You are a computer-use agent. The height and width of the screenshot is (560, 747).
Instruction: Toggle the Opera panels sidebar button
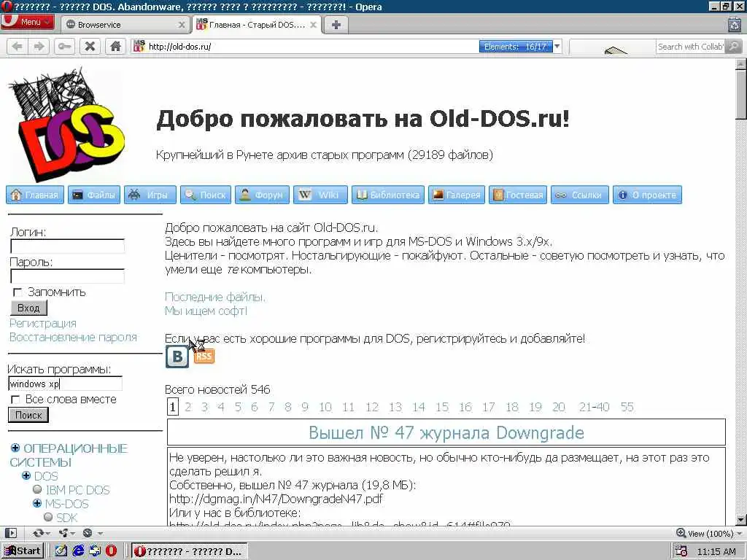[x=11, y=533]
